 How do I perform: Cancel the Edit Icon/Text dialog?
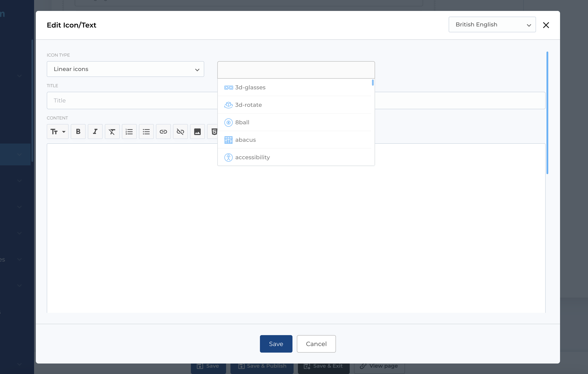point(316,344)
